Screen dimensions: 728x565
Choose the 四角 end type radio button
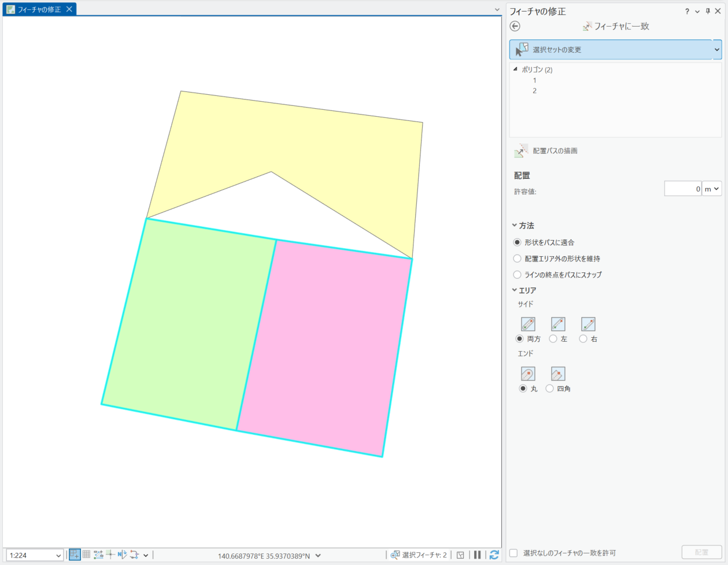[x=550, y=389]
